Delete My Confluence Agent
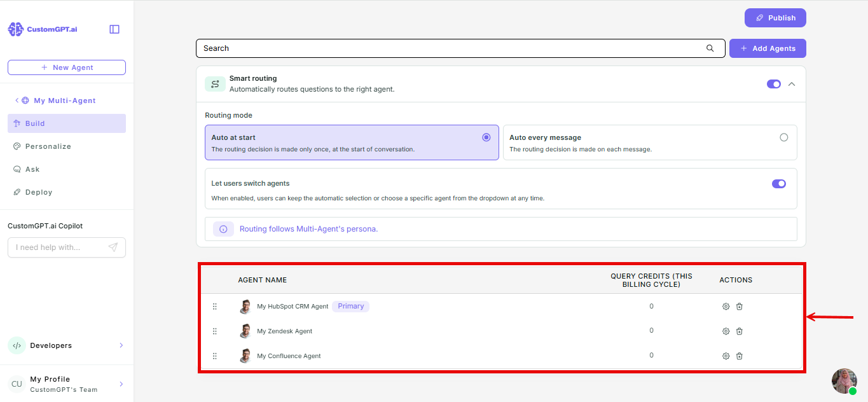This screenshot has width=868, height=402. 740,356
